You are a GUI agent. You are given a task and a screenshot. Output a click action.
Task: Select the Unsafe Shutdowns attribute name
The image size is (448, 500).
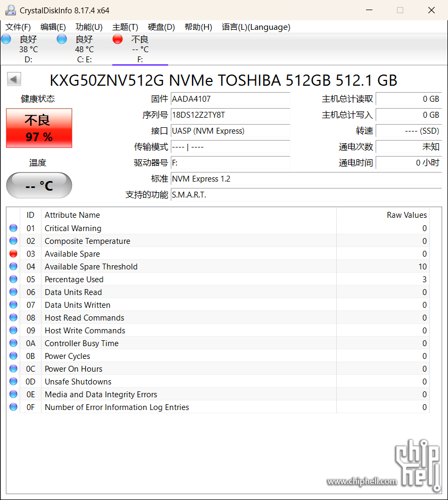[78, 382]
